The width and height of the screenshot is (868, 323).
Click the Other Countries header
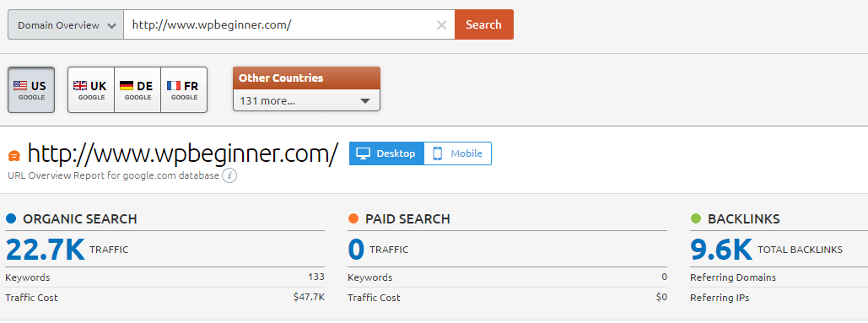tap(307, 78)
